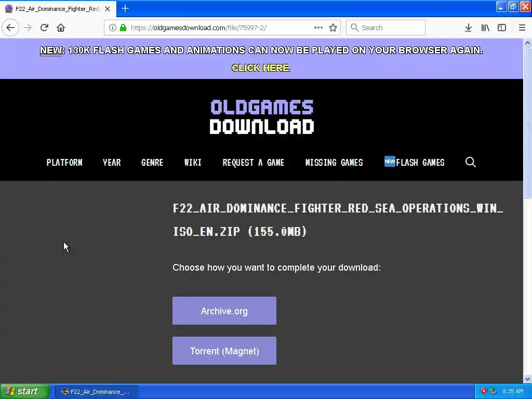Click the OldGames Download logo

(x=262, y=117)
